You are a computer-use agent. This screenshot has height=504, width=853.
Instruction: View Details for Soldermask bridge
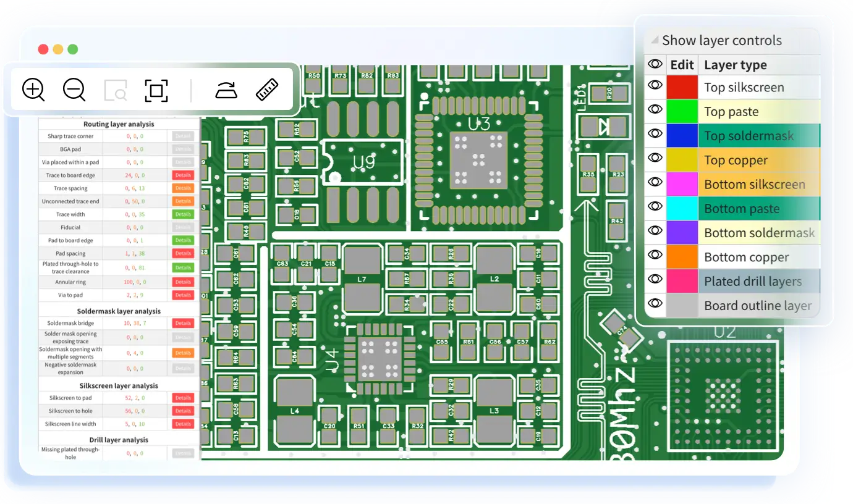(183, 323)
